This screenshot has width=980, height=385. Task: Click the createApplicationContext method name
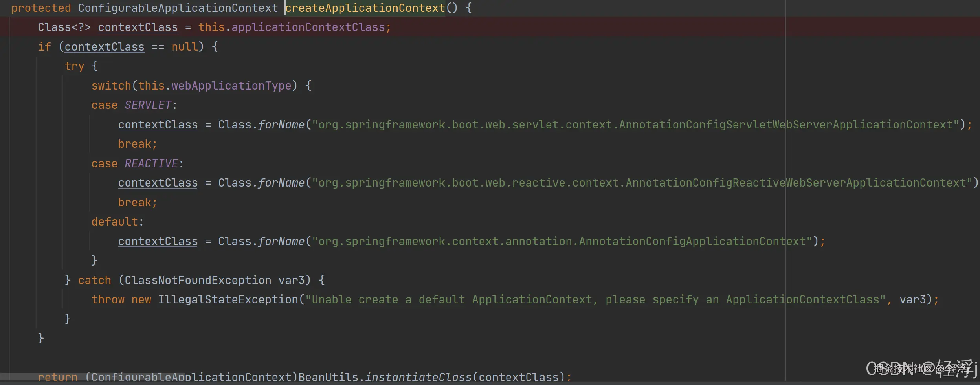click(365, 8)
